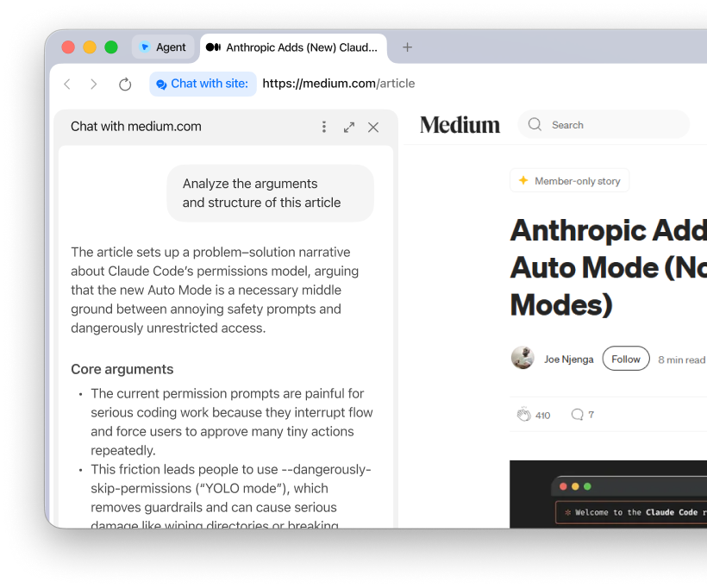
Task: Click the user message about analyzing arguments
Action: (270, 193)
